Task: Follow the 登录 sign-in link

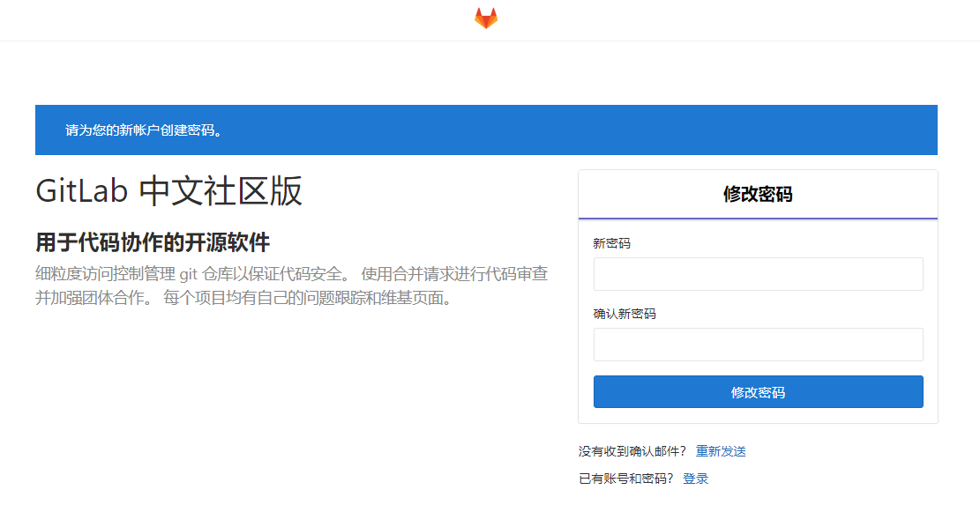Action: click(696, 479)
